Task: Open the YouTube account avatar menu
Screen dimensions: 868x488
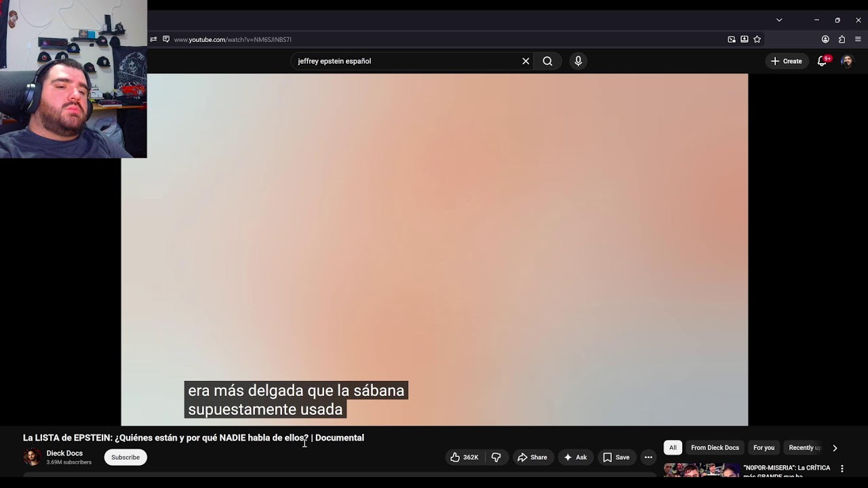Action: click(x=847, y=61)
